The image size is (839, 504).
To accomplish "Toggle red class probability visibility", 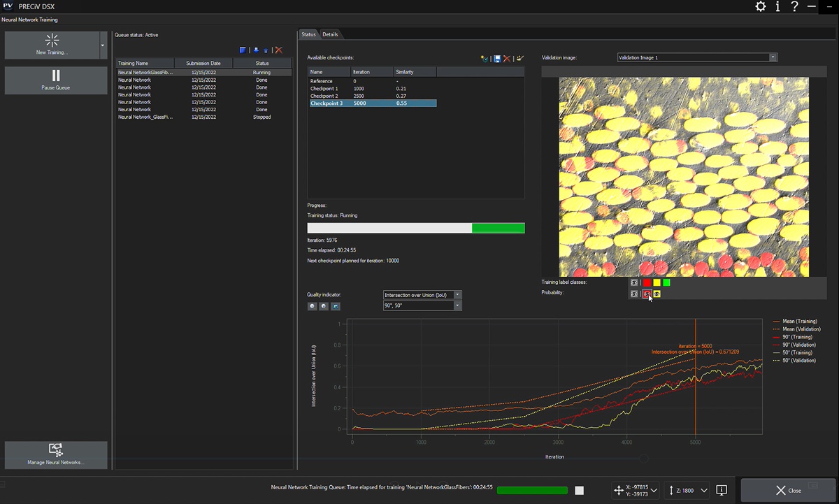I will [647, 294].
